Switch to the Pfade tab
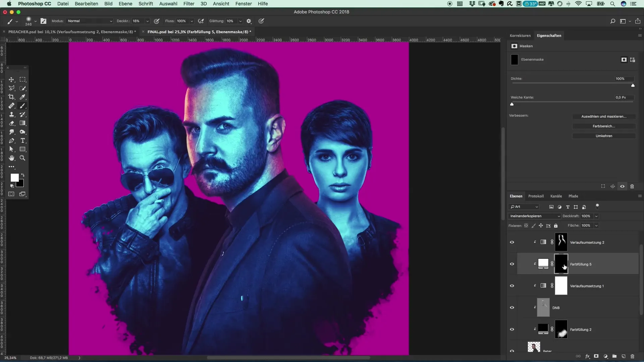The image size is (644, 362). 573,196
